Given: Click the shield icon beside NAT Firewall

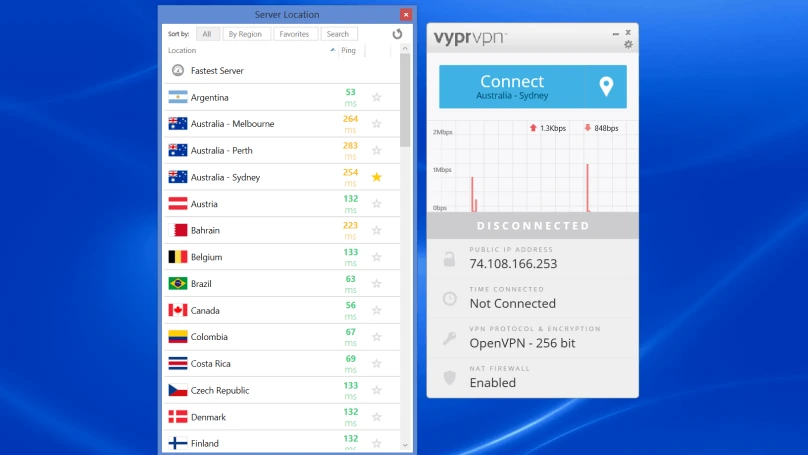Looking at the screenshot, I should (x=449, y=378).
